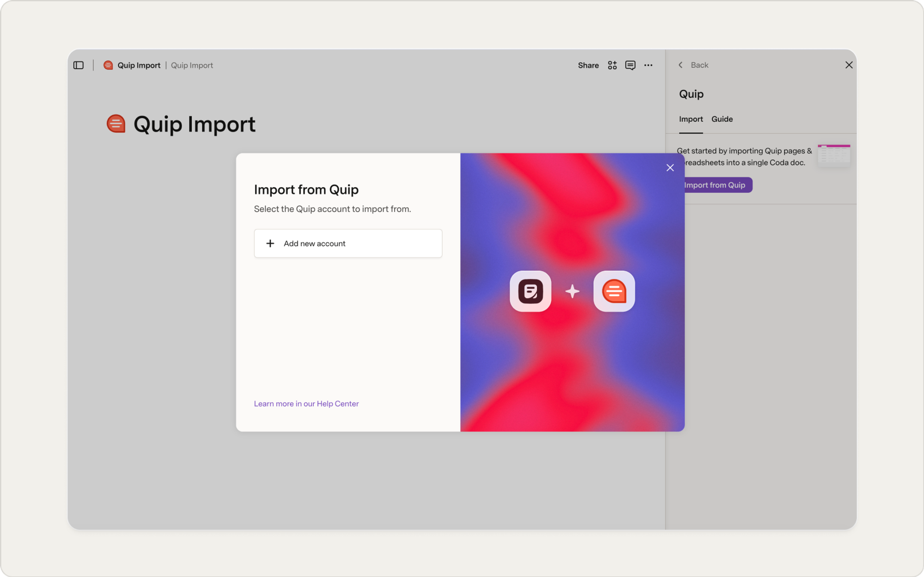
Task: Click the large Quip icon beside page title
Action: pyautogui.click(x=116, y=124)
